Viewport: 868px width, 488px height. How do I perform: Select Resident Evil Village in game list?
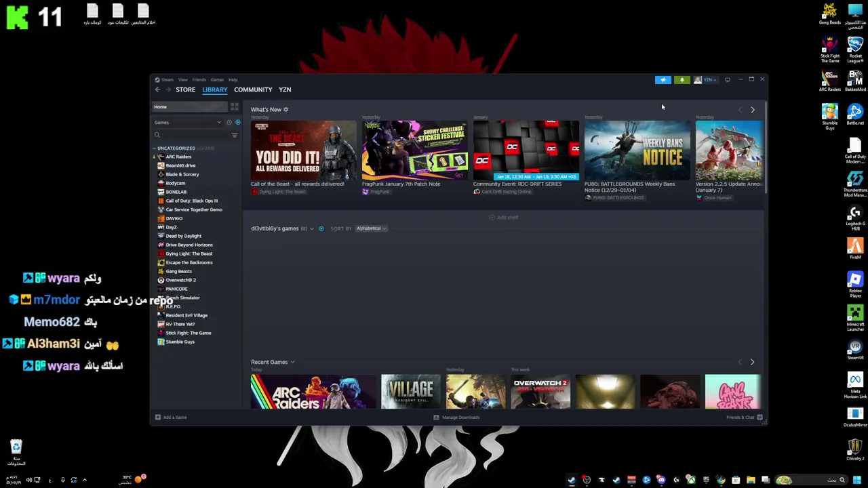click(186, 315)
